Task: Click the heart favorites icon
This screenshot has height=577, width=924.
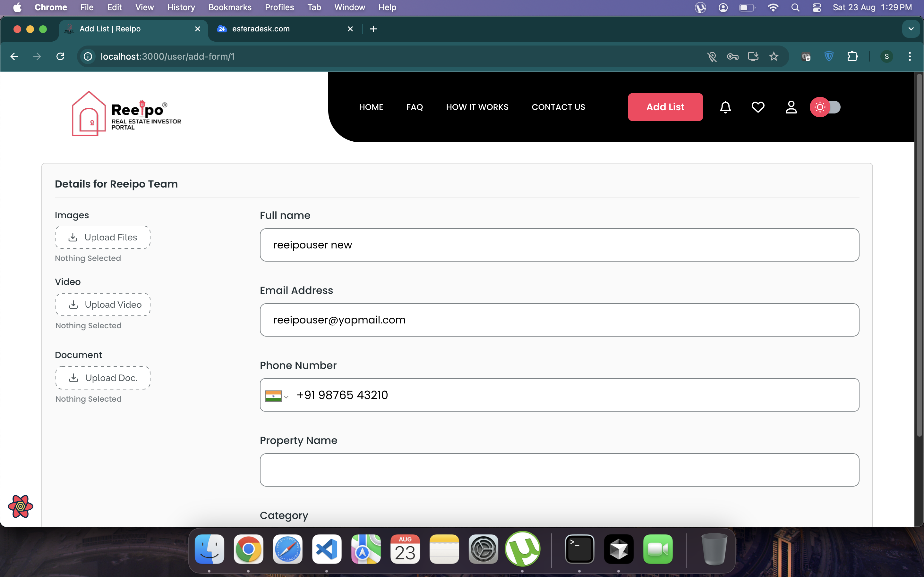Action: [x=758, y=107]
